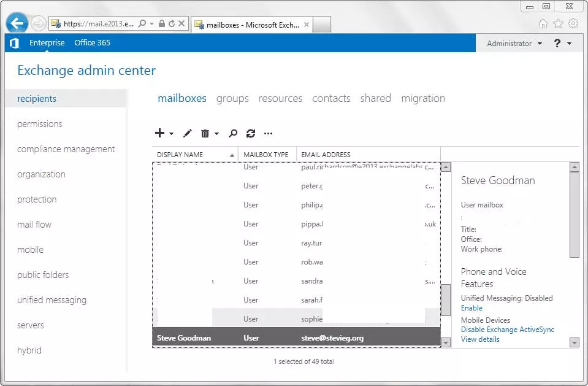Open hybrid in the left navigation
This screenshot has height=386, width=588.
29,350
